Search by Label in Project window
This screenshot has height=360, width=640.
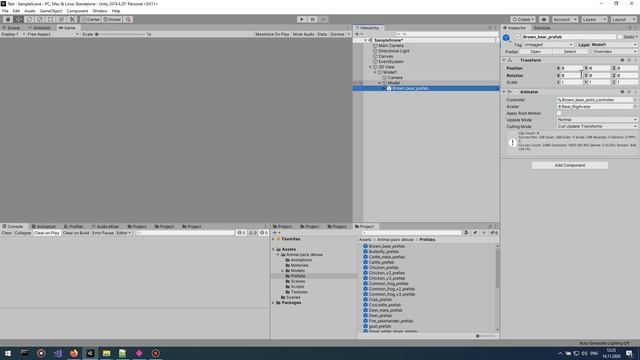(475, 233)
